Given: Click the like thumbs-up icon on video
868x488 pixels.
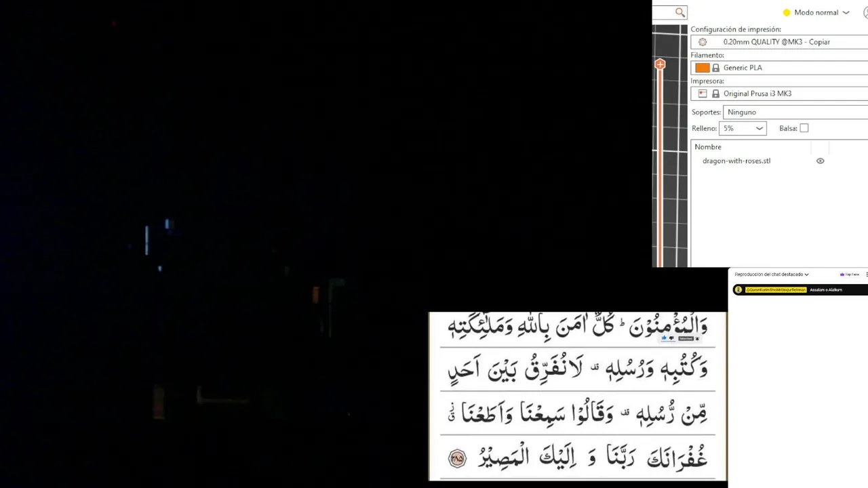Looking at the screenshot, I should [664, 338].
